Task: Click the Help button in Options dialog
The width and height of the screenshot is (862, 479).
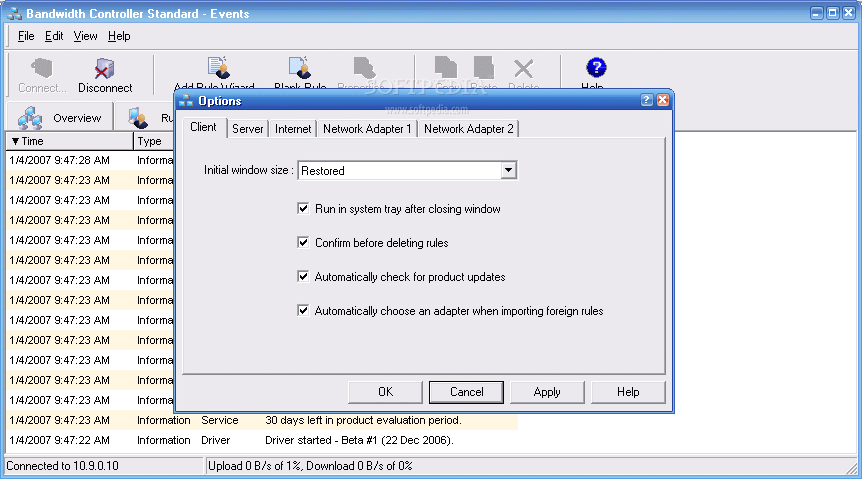Action: pyautogui.click(x=628, y=392)
